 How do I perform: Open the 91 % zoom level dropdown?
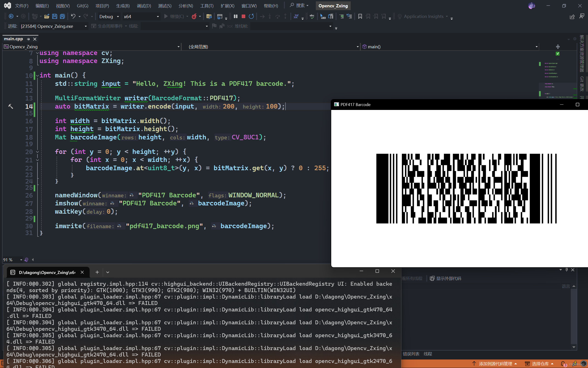(x=13, y=260)
